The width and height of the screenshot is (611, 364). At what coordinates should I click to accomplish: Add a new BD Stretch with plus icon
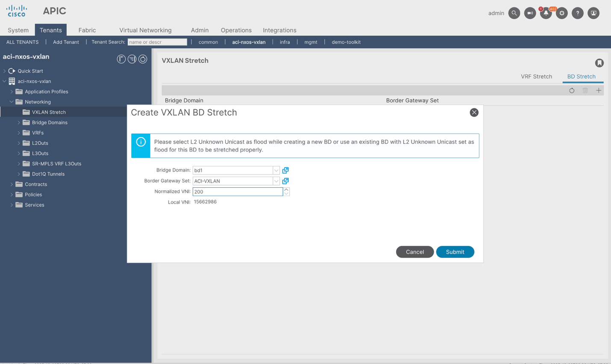click(x=599, y=90)
